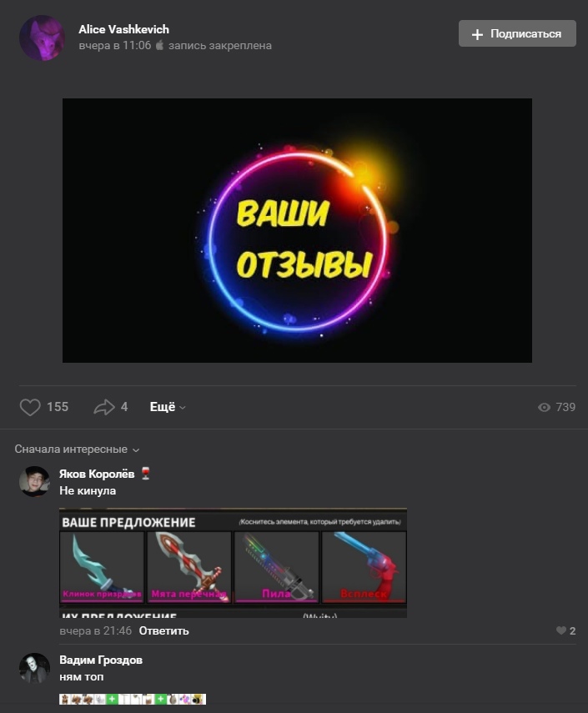Open the ВАШЕ ПРЕДЛОЖЕНИЕ comment attachment image
This screenshot has width=588, height=713.
click(x=233, y=563)
